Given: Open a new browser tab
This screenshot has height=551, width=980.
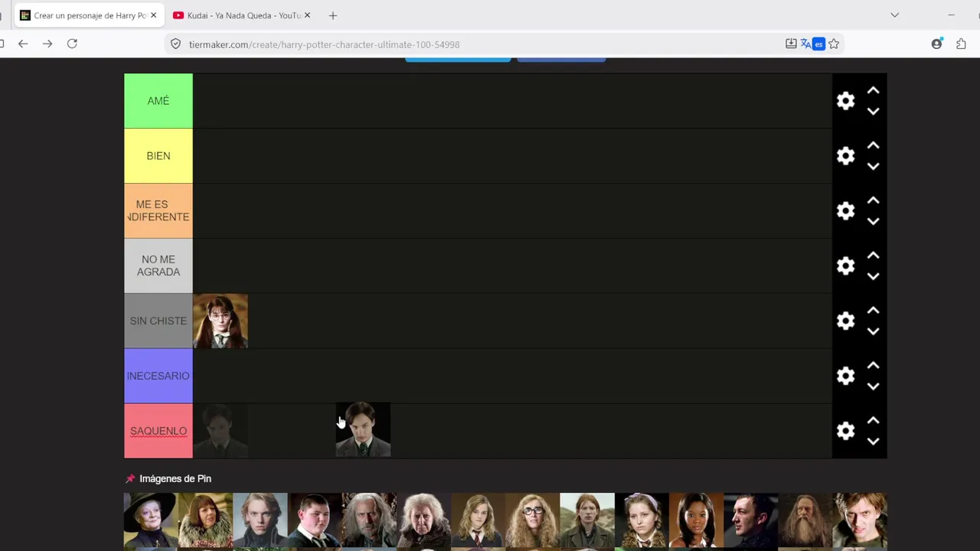Looking at the screenshot, I should 332,15.
